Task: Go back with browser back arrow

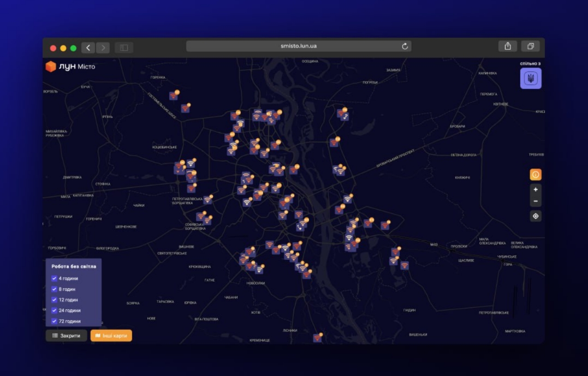Action: pyautogui.click(x=88, y=47)
